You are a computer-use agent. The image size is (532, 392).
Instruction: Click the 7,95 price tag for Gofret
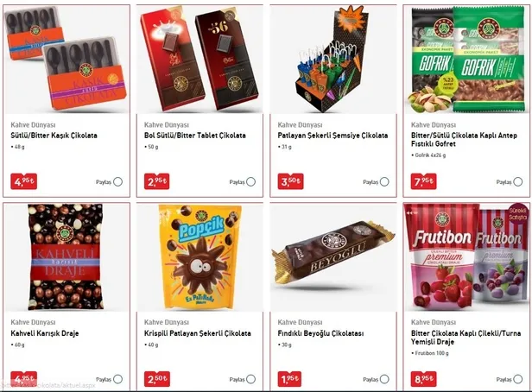[x=424, y=181]
